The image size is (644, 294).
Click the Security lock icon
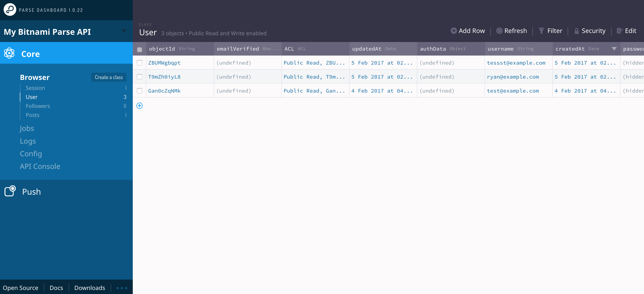coord(576,31)
